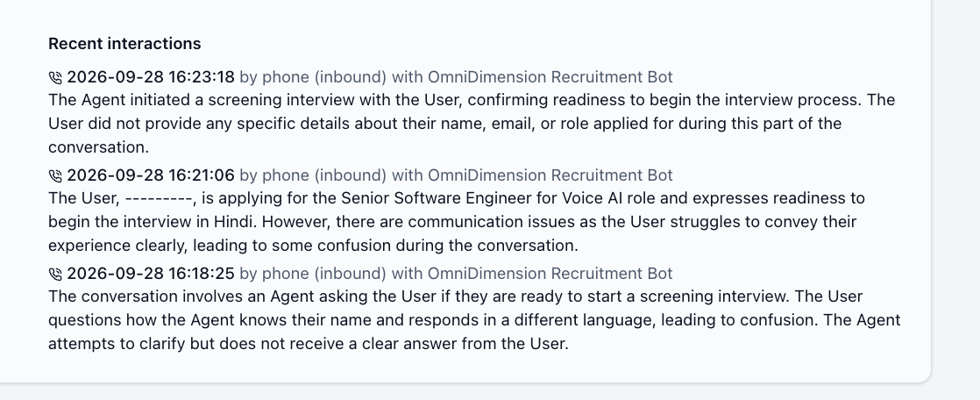Click the phone icon beside the 16:18:25 interaction

click(55, 274)
